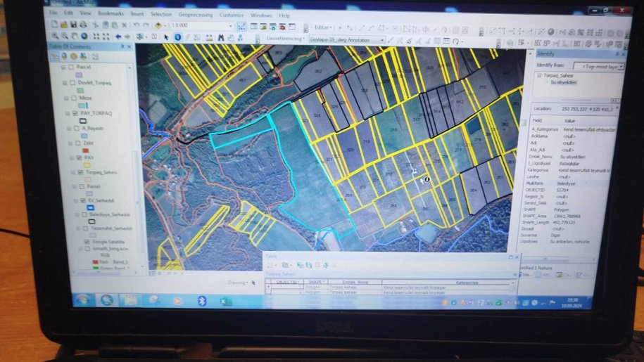Image resolution: width=644 pixels, height=362 pixels.
Task: Select the Identify tool in the toolbar
Action: tap(177, 37)
